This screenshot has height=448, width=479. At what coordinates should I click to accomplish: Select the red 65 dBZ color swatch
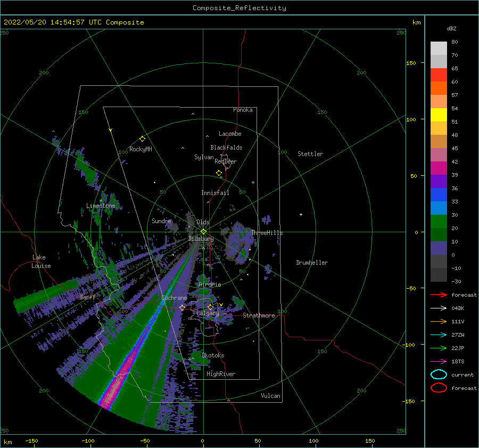tap(439, 75)
